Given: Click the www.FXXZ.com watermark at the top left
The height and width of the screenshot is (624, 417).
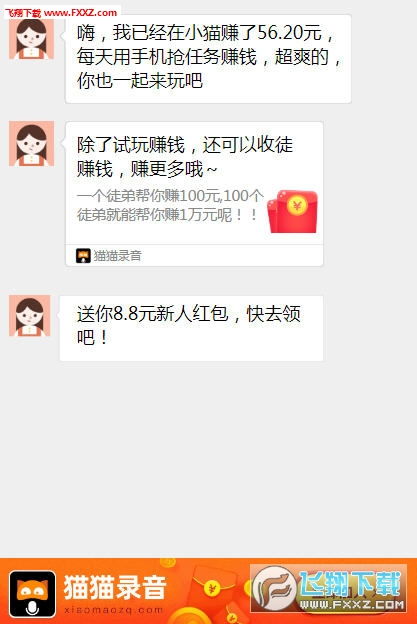Looking at the screenshot, I should pyautogui.click(x=81, y=12).
